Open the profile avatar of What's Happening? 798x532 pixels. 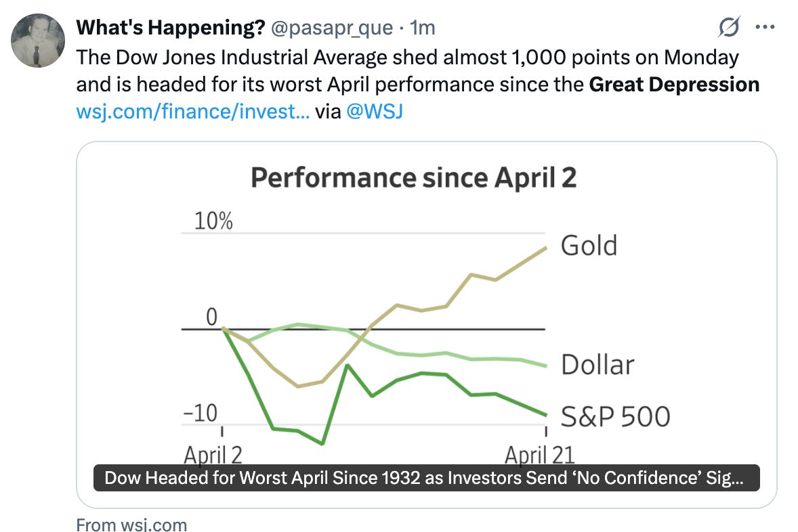pyautogui.click(x=38, y=41)
